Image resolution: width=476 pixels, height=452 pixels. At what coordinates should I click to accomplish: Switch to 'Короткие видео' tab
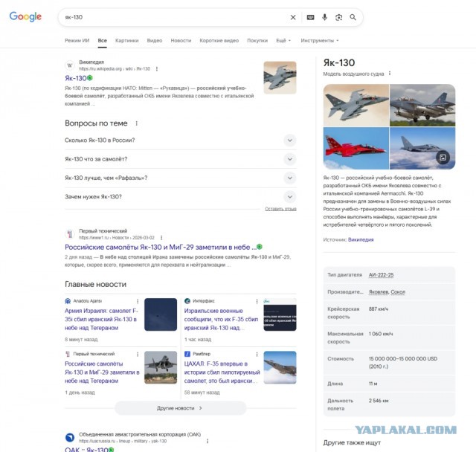click(x=219, y=40)
